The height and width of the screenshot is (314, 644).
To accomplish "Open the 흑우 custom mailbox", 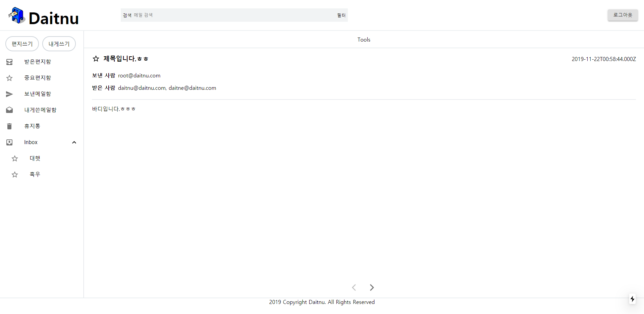I will click(35, 174).
